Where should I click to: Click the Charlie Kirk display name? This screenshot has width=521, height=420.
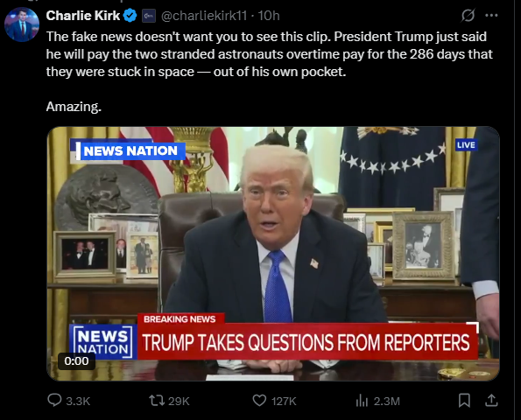tap(82, 16)
